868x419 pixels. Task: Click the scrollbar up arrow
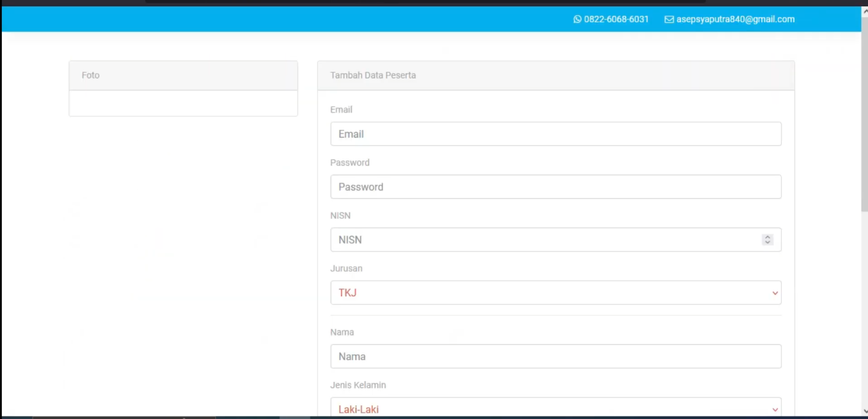(865, 12)
